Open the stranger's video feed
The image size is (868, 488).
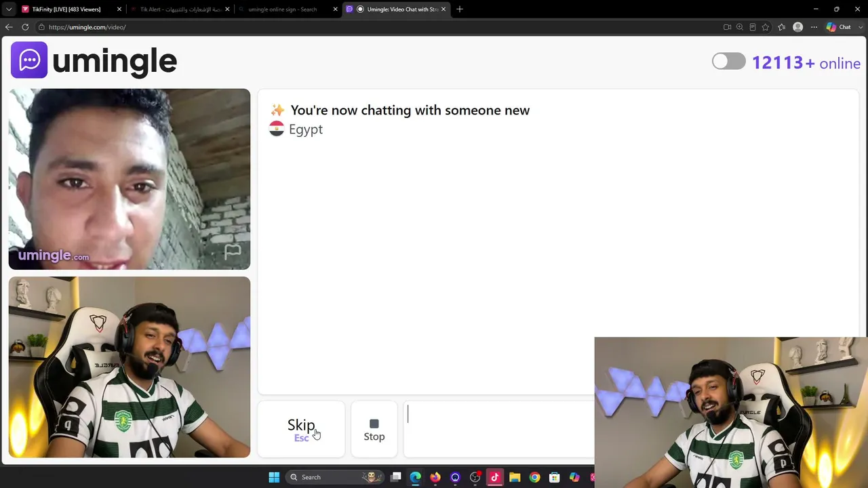point(130,179)
